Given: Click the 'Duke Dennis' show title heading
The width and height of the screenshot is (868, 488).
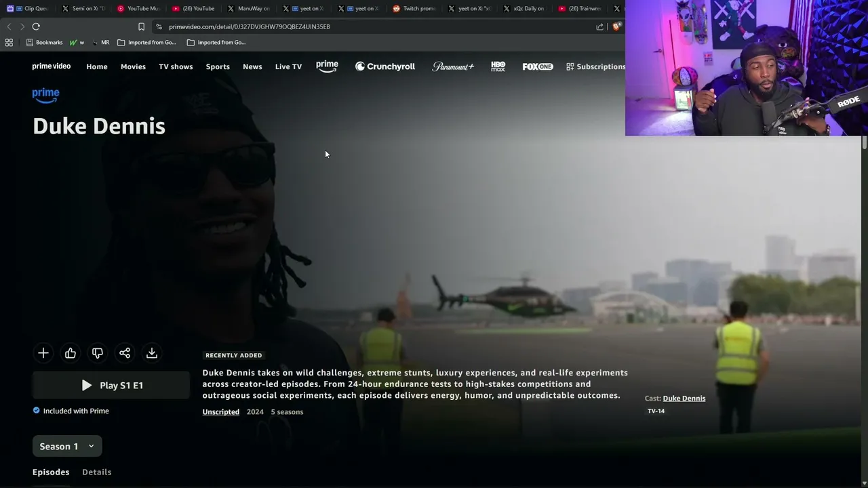Looking at the screenshot, I should coord(99,126).
